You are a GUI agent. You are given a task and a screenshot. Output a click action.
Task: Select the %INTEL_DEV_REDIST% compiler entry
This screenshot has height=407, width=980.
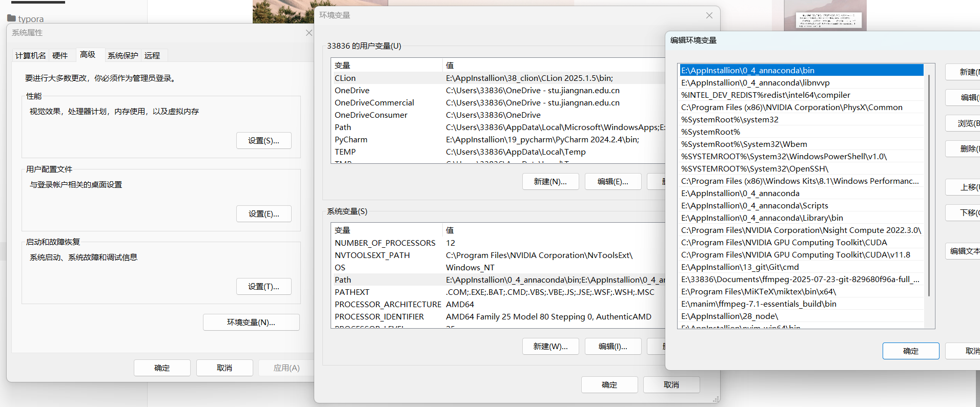click(801, 95)
